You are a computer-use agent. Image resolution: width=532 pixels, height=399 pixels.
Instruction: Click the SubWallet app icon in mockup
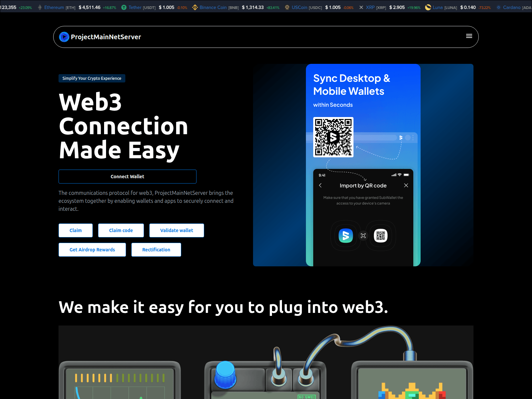pos(346,236)
